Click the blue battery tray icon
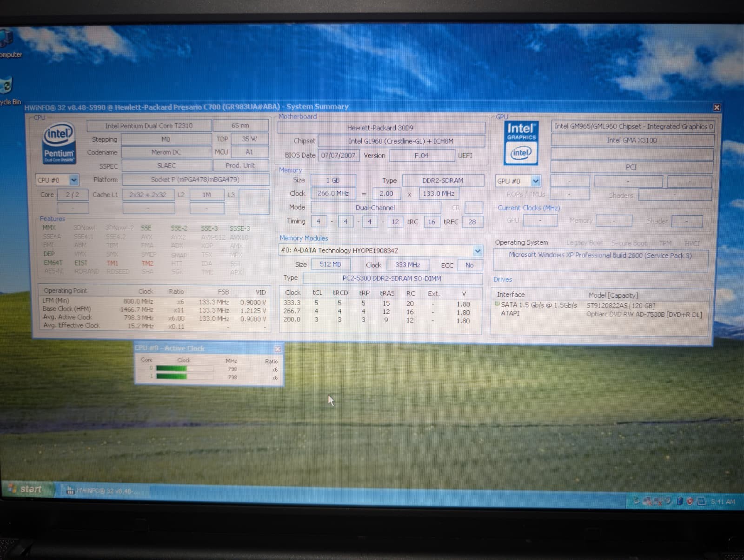 tap(679, 501)
